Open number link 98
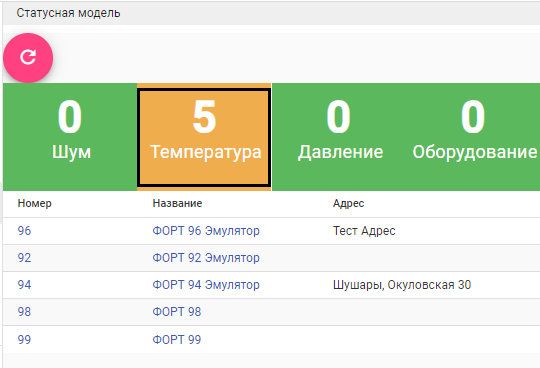This screenshot has width=540, height=368. point(24,312)
